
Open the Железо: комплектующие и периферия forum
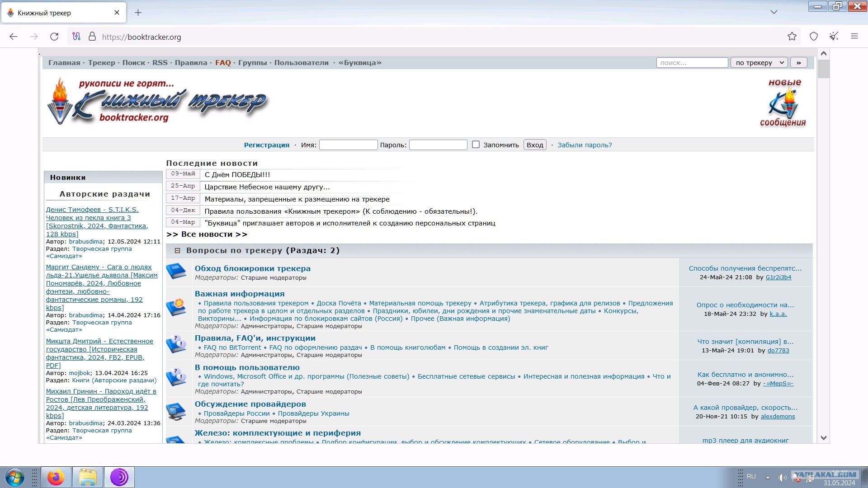pos(278,433)
